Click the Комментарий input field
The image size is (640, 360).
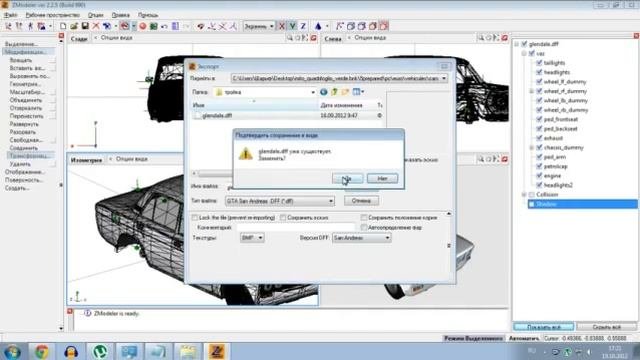pos(296,227)
